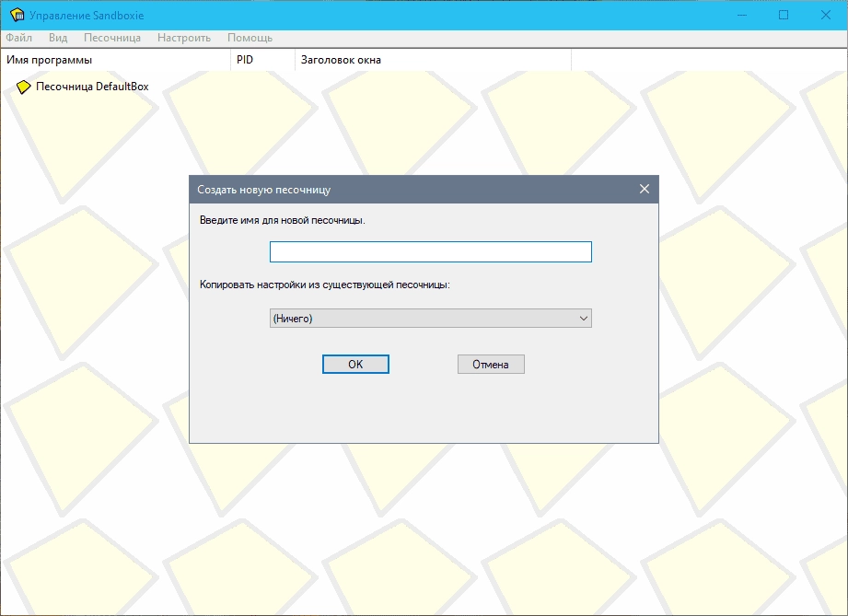The height and width of the screenshot is (616, 848).
Task: Close the Управление Sandboxie main window
Action: tap(825, 15)
